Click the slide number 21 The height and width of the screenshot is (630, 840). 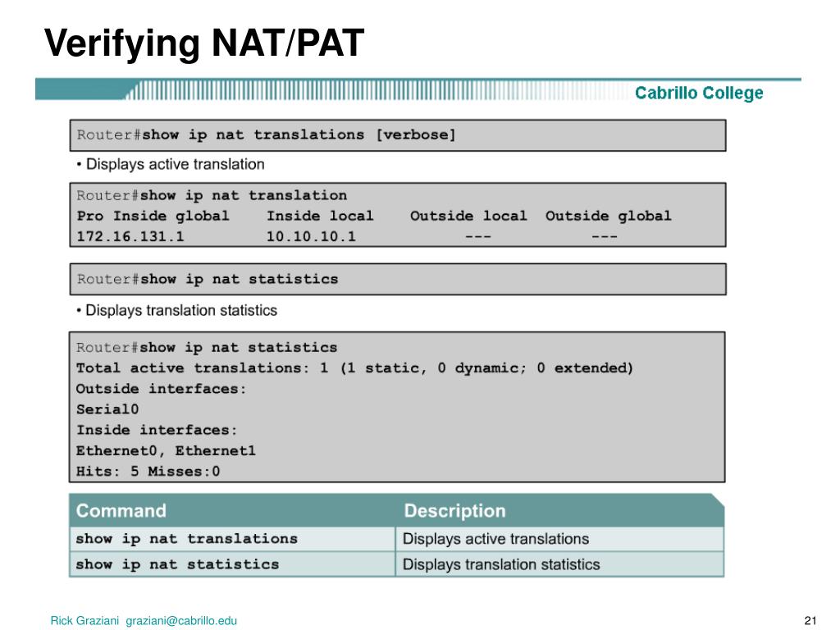pyautogui.click(x=810, y=620)
